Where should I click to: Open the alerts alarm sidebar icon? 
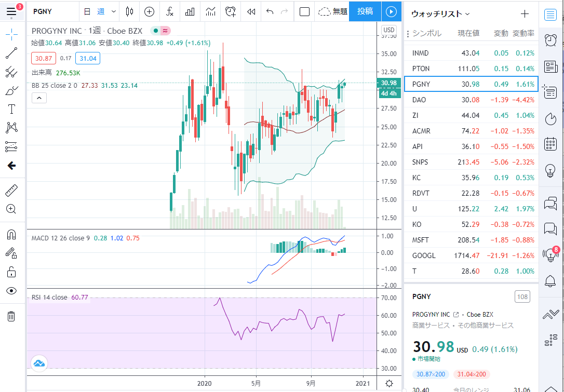(550, 40)
